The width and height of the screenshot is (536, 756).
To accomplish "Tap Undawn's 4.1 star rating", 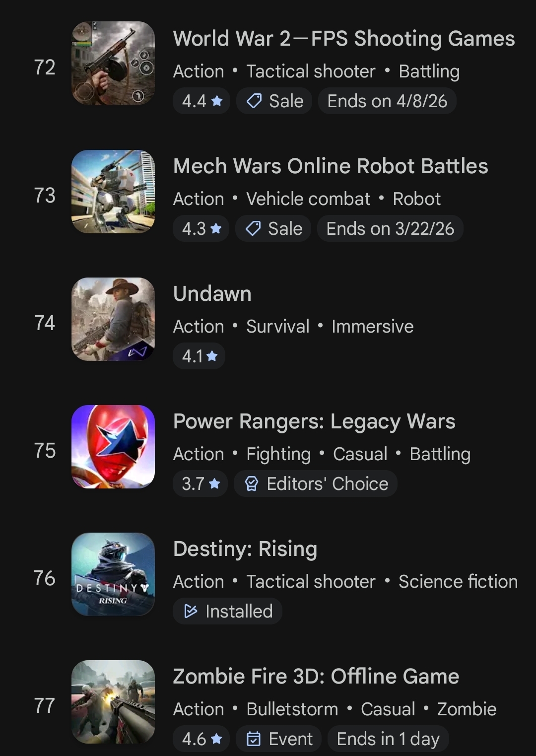I will click(x=199, y=356).
